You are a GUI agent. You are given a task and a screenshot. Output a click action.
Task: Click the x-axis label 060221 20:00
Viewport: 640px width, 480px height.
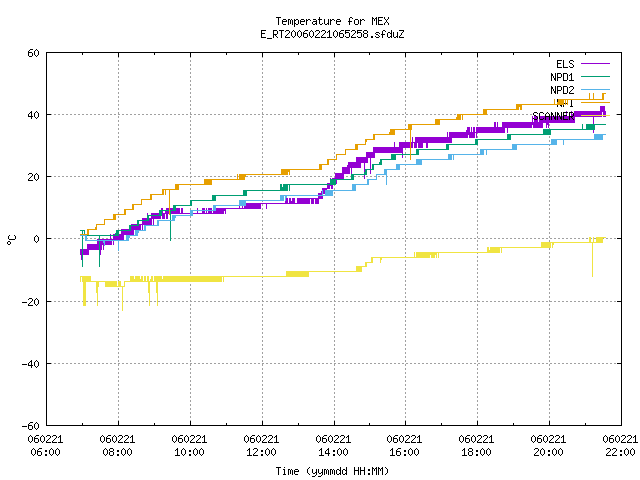tap(548, 446)
